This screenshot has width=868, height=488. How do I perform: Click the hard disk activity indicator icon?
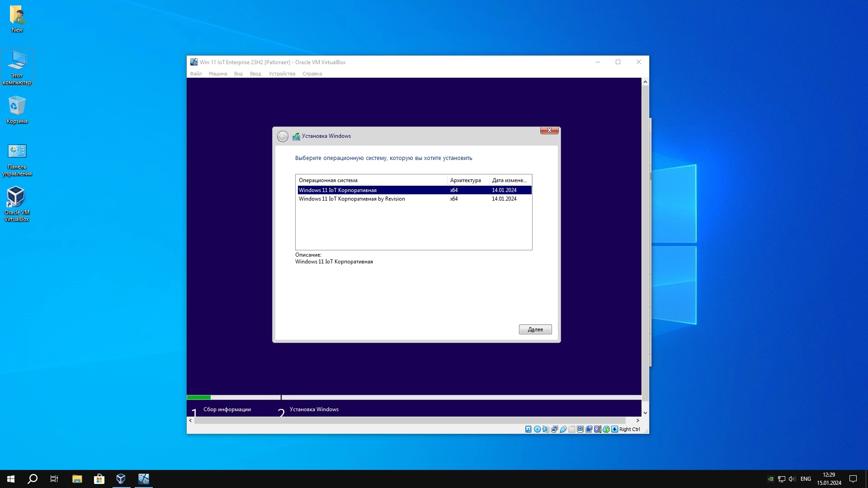(x=528, y=429)
